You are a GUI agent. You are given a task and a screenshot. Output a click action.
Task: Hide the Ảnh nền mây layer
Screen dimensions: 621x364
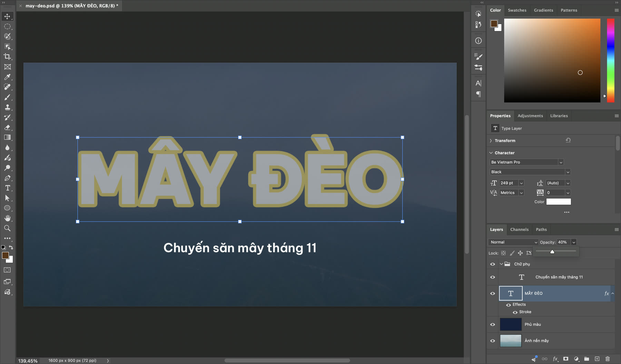coord(493,341)
